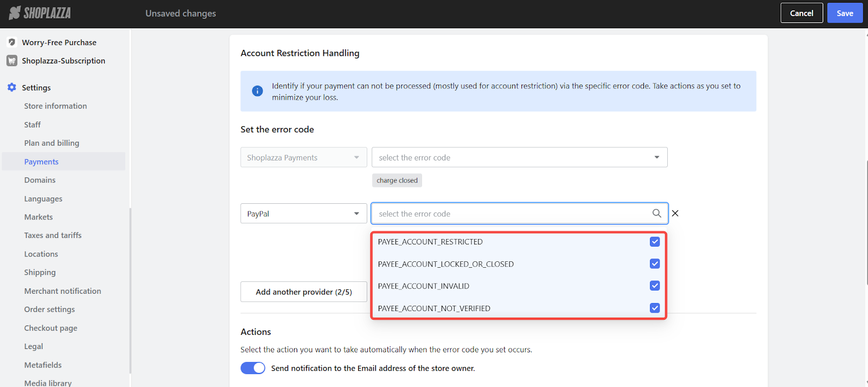Open Shipping settings
This screenshot has width=868, height=387.
click(x=40, y=273)
